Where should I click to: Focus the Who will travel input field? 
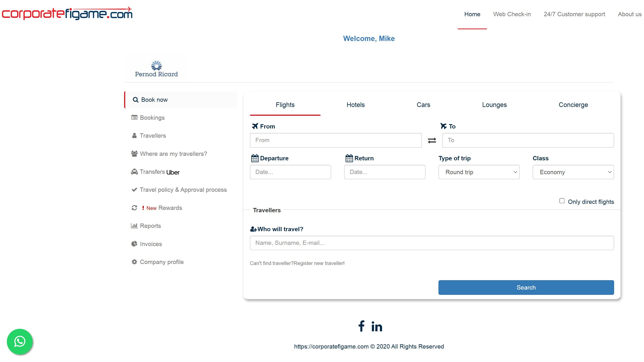click(432, 243)
